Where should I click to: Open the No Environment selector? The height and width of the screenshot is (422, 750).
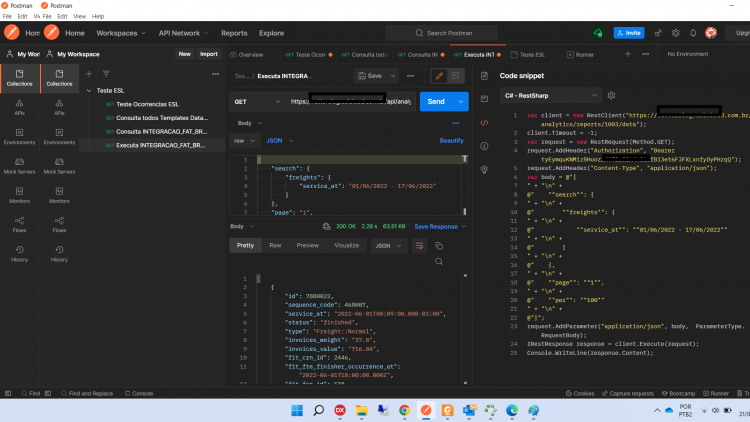688,54
